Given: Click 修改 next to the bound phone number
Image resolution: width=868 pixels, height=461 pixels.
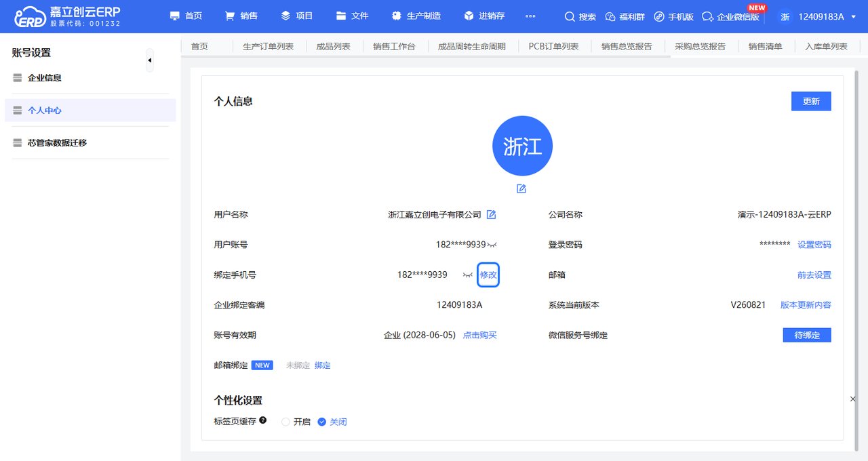Looking at the screenshot, I should click(488, 275).
